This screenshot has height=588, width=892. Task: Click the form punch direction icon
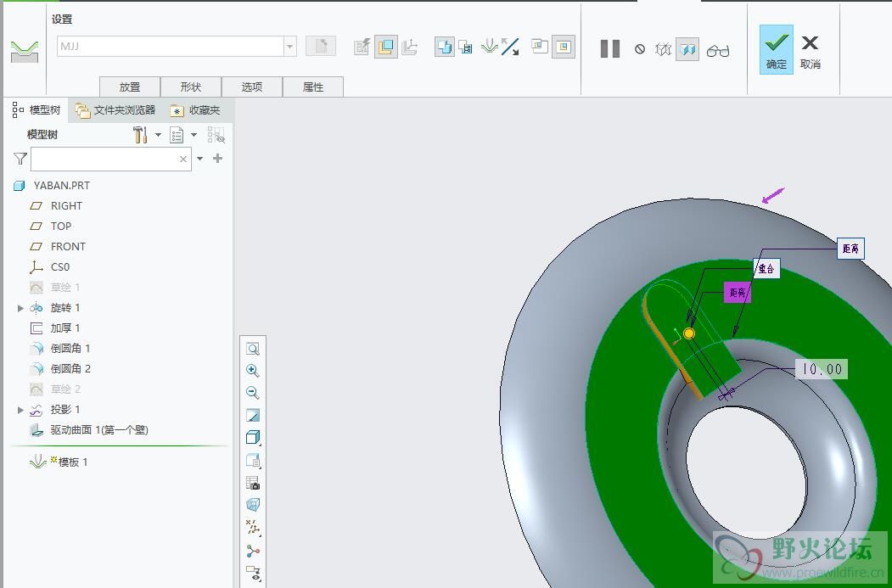point(489,46)
